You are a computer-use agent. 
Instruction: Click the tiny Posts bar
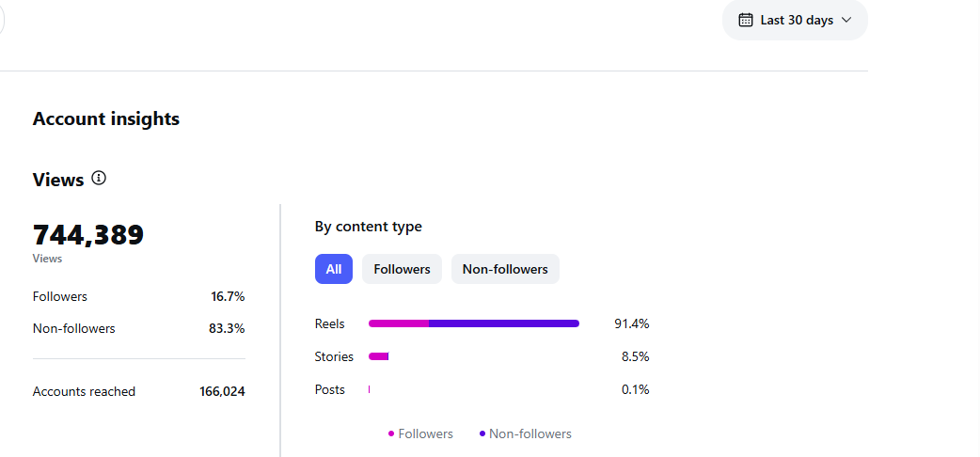pyautogui.click(x=370, y=389)
